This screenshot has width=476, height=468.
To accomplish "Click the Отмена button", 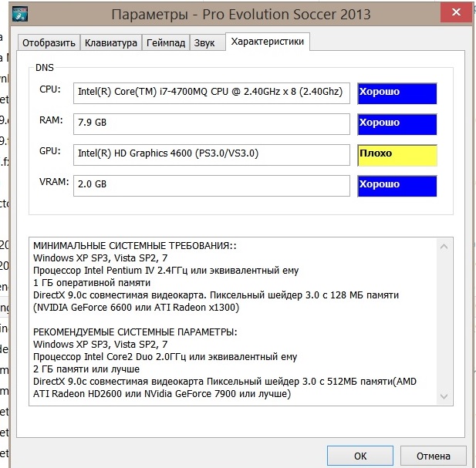I will coord(434,456).
